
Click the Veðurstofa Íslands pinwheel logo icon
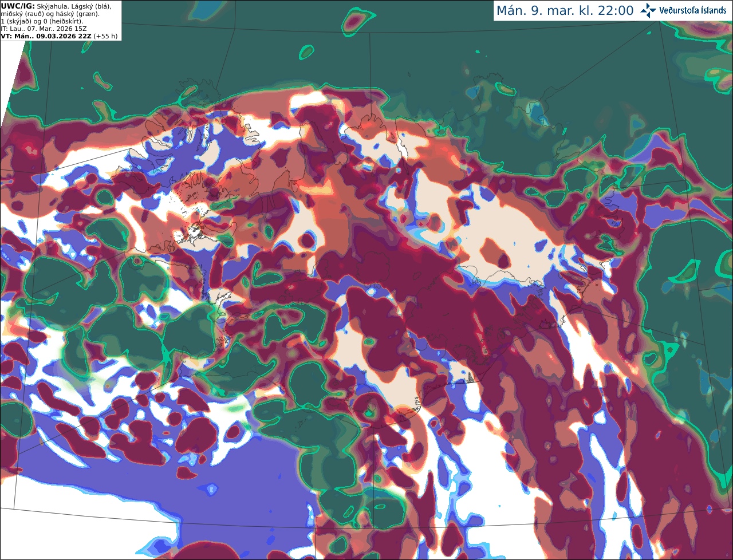[648, 10]
